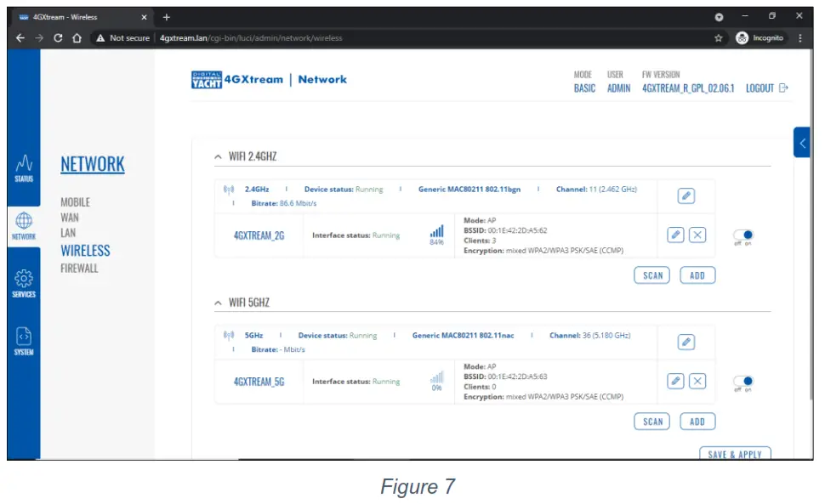This screenshot has height=504, width=825.
Task: Click the 84% signal strength icon
Action: pos(436,232)
